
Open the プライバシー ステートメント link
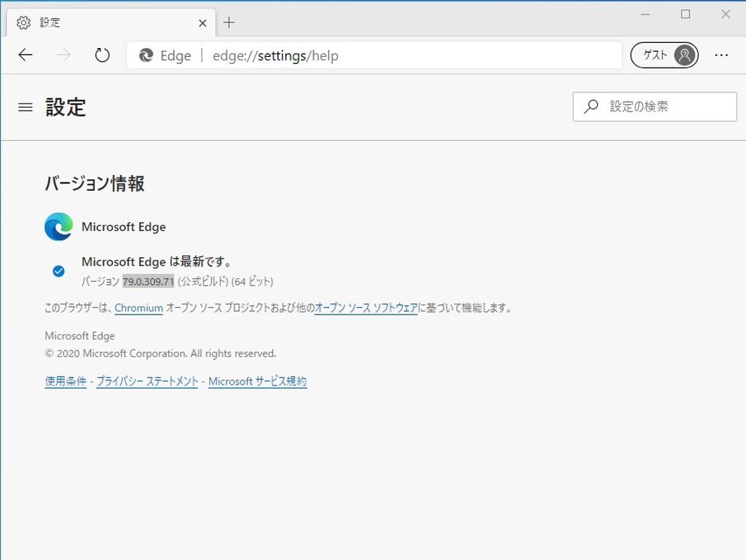point(146,381)
